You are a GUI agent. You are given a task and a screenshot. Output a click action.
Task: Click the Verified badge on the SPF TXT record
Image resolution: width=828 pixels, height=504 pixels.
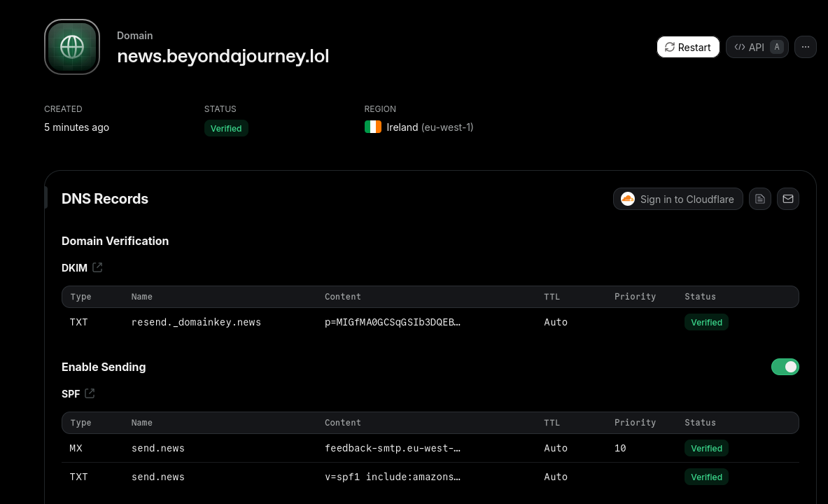(706, 477)
